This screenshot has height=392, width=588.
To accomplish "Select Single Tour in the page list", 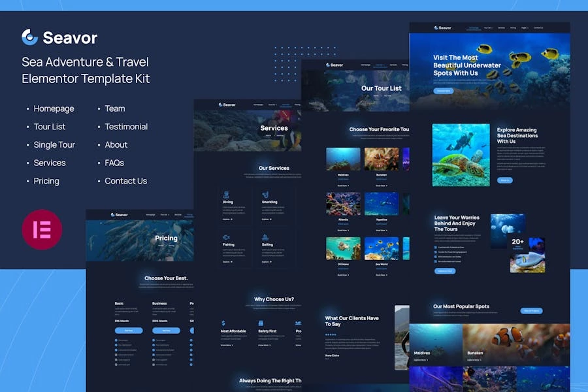I will point(54,144).
